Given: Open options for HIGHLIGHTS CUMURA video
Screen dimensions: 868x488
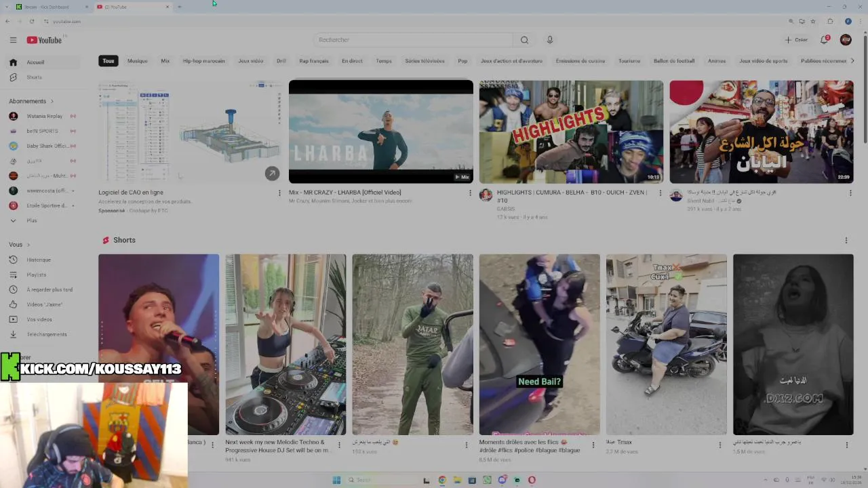Looking at the screenshot, I should coord(660,192).
